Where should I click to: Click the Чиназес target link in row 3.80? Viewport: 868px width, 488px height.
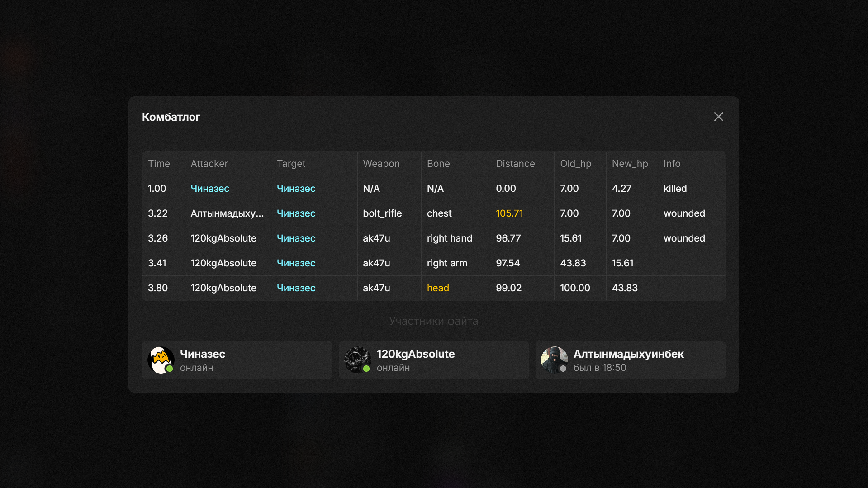296,288
